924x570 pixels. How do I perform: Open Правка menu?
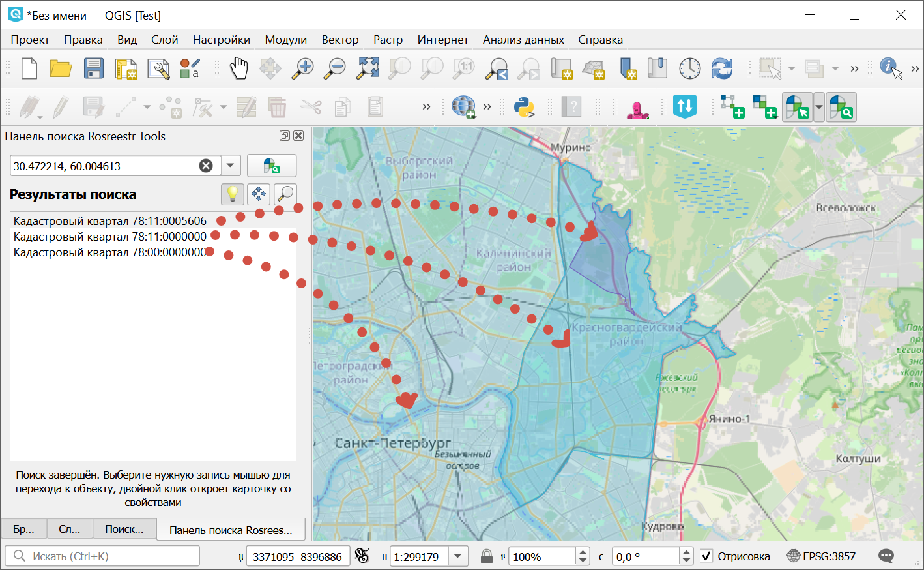83,40
